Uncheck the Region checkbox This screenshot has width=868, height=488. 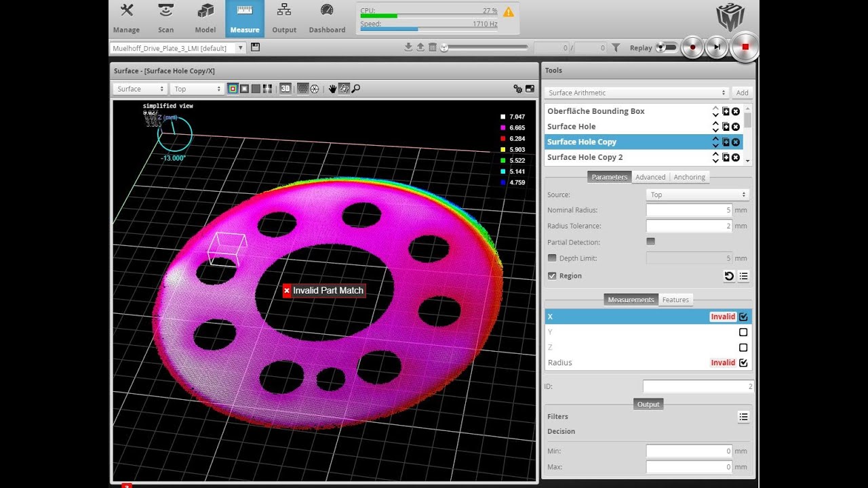(552, 276)
